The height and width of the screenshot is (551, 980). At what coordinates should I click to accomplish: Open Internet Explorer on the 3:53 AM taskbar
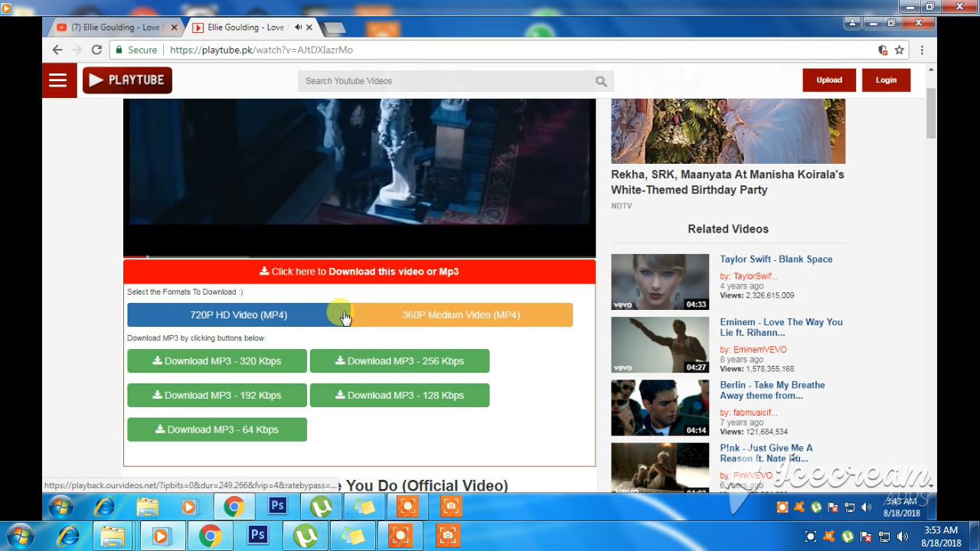pos(68,536)
